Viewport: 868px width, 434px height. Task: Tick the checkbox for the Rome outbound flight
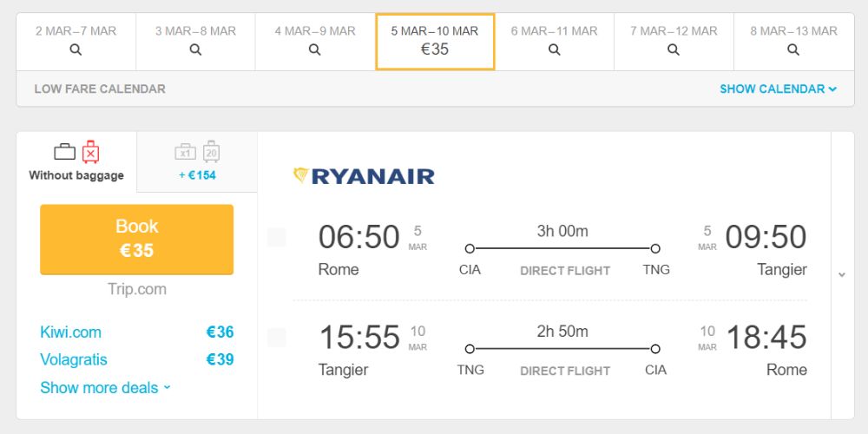pos(277,237)
